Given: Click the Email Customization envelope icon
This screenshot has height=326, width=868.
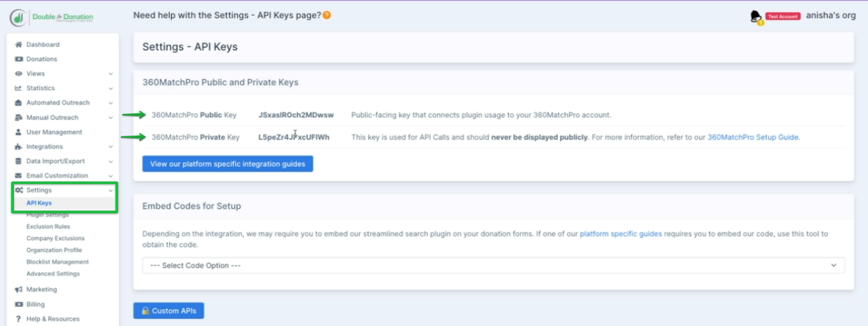Looking at the screenshot, I should [19, 176].
